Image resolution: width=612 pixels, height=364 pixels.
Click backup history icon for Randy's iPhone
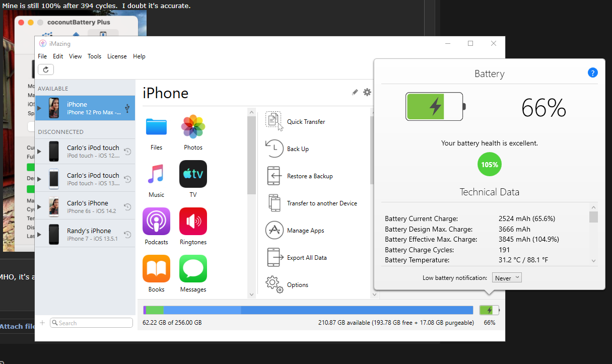coord(128,235)
